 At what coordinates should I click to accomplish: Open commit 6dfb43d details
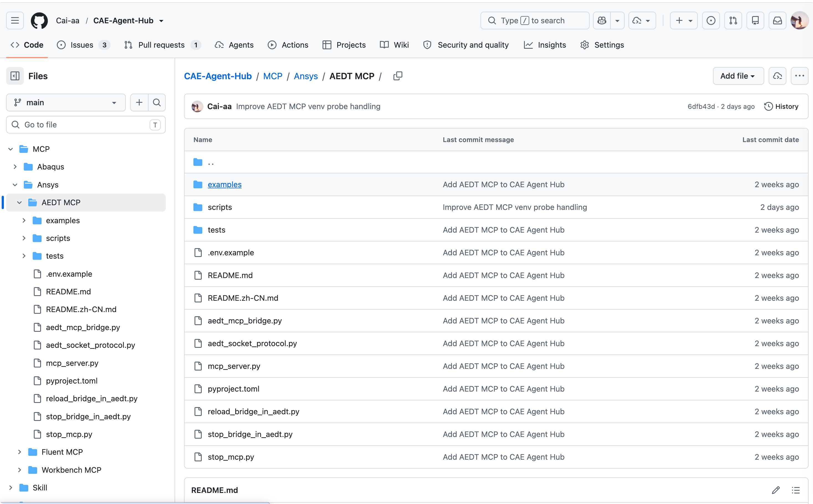[x=701, y=107]
